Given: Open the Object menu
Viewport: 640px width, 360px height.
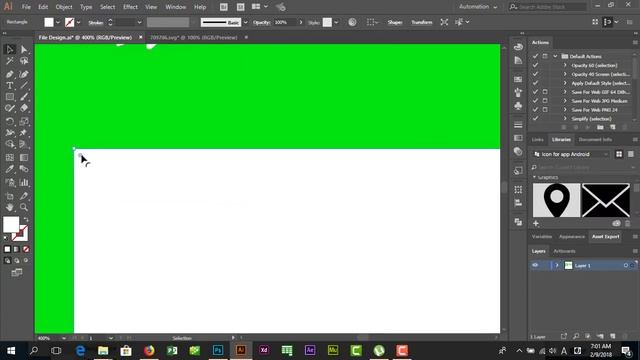Looking at the screenshot, I should tap(64, 7).
